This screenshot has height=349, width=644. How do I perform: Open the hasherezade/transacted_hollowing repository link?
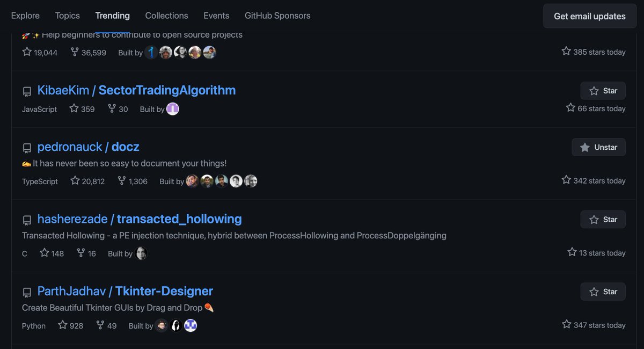pyautogui.click(x=139, y=219)
